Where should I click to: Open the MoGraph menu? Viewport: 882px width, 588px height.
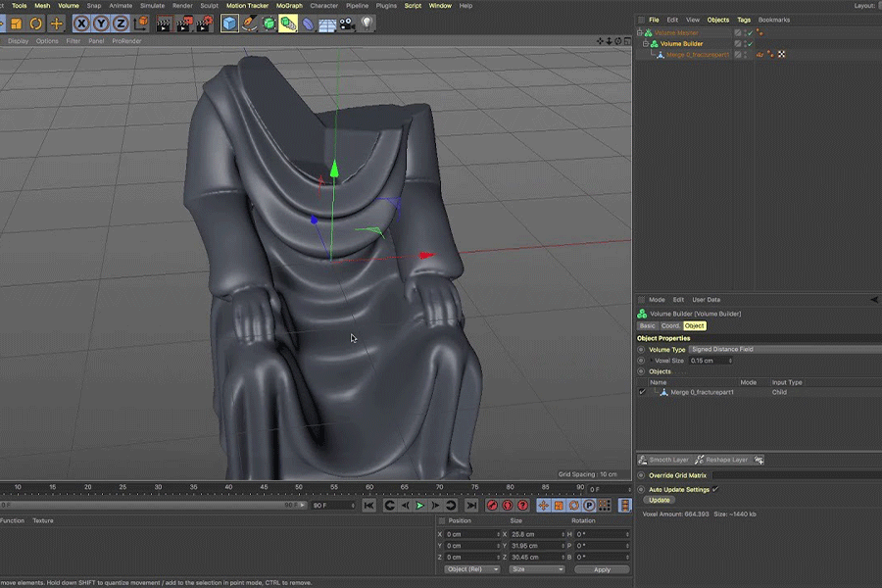click(x=289, y=5)
